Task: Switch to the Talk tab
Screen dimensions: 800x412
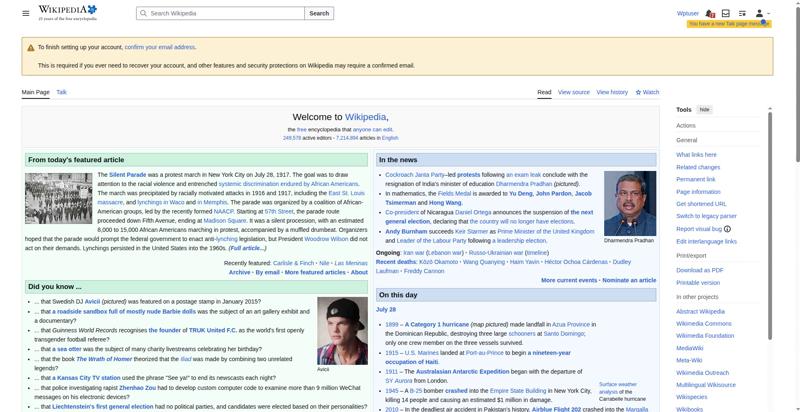Action: pos(61,92)
